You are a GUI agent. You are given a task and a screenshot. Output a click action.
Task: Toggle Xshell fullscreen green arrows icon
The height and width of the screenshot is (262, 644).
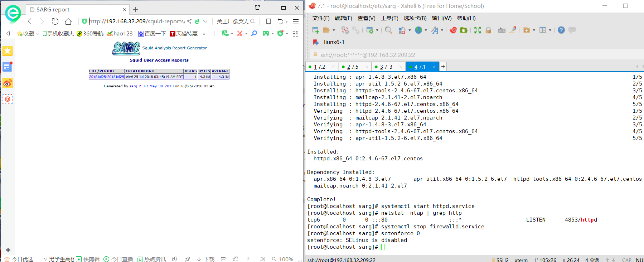478,30
